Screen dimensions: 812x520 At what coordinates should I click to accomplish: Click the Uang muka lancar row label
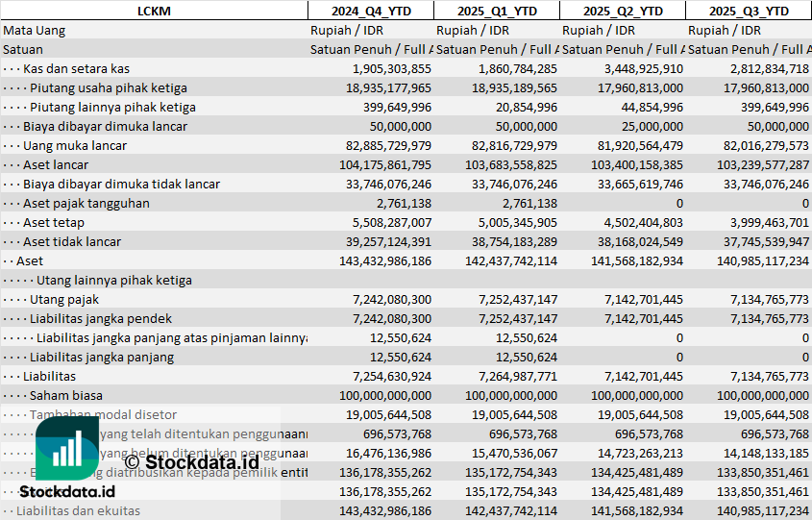pos(75,145)
